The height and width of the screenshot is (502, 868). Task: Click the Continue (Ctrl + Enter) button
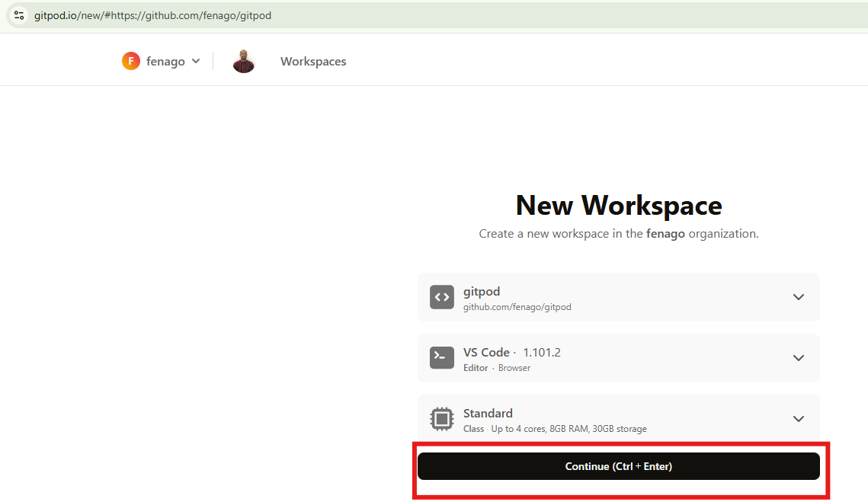pos(618,466)
